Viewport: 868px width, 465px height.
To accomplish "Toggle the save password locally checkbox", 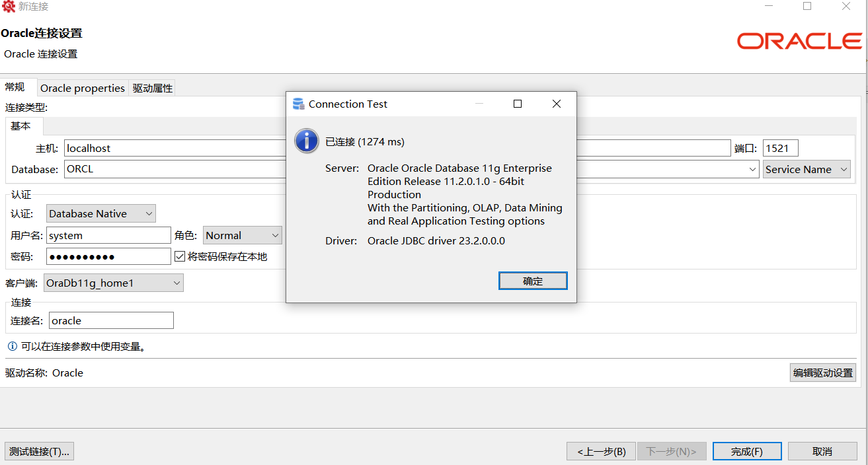I will tap(180, 256).
